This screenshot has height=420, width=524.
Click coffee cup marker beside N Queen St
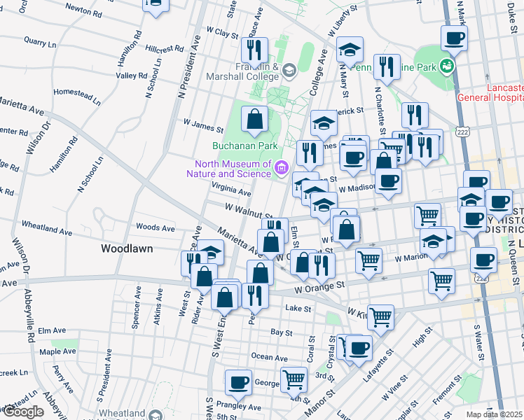483,260
